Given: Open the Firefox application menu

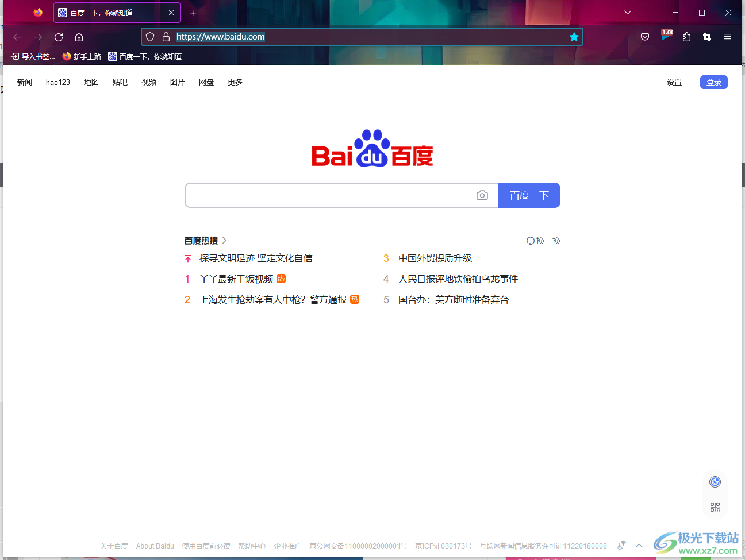Looking at the screenshot, I should [728, 37].
